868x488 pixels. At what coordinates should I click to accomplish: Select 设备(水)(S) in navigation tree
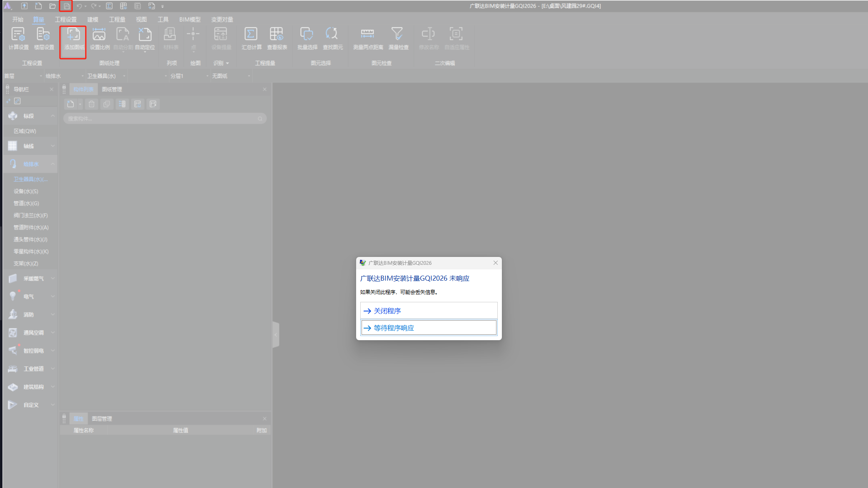point(26,191)
